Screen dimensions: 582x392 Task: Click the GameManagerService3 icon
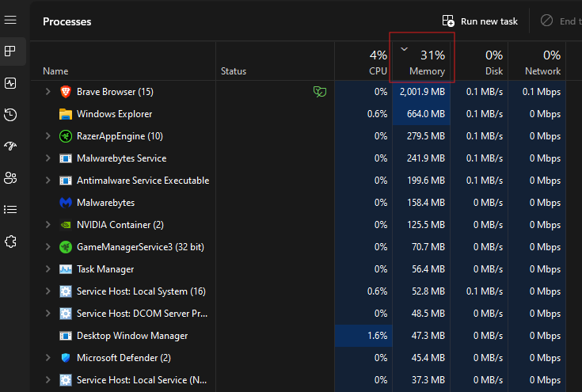point(66,247)
